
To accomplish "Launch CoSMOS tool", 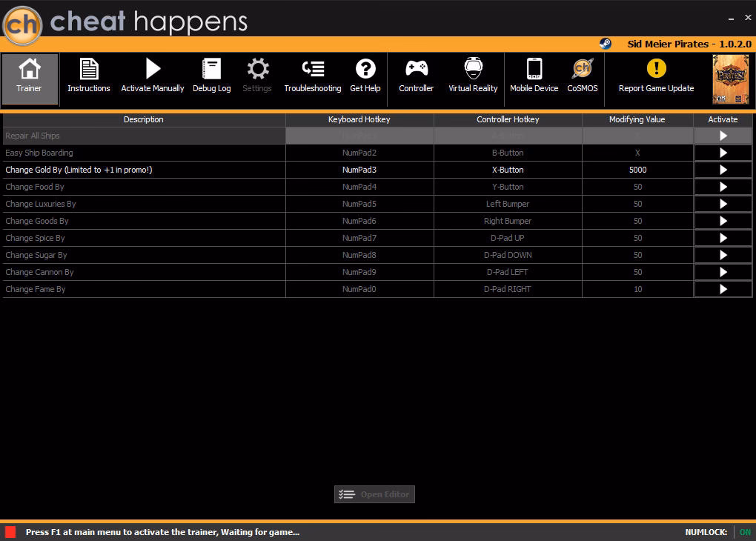I will tap(583, 76).
